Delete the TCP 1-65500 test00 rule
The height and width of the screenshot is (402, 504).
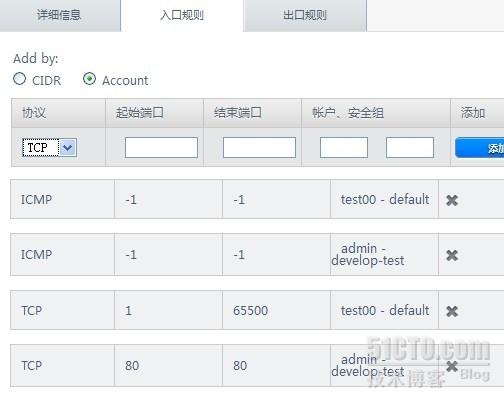[452, 311]
